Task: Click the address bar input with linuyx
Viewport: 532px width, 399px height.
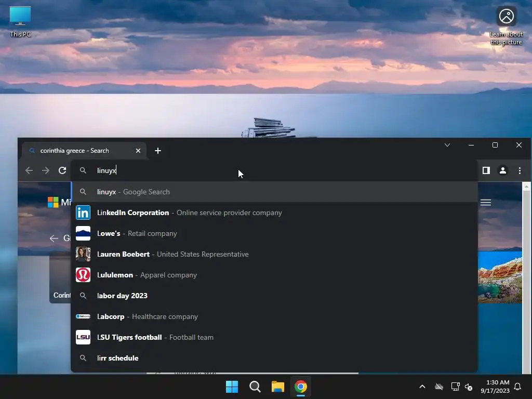Action: click(x=274, y=170)
